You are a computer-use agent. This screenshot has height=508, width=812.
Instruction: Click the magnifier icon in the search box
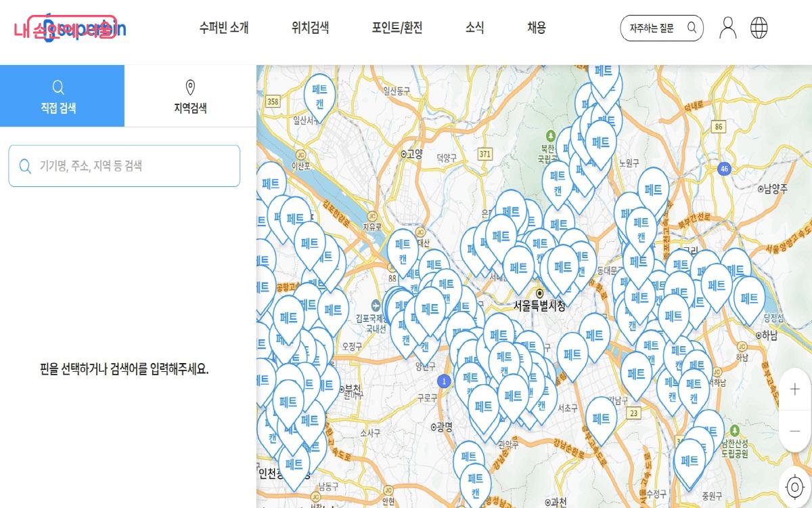click(x=25, y=166)
